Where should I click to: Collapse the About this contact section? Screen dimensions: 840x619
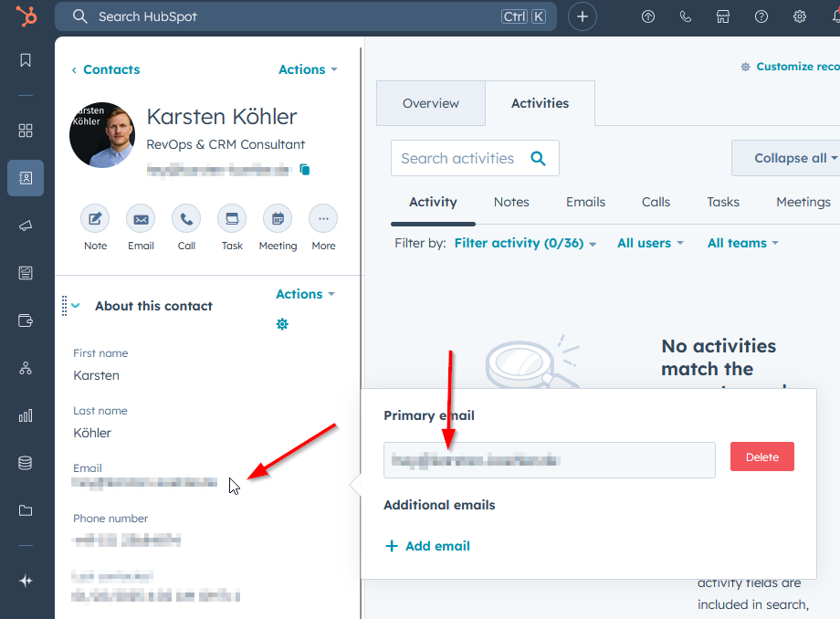pyautogui.click(x=76, y=306)
